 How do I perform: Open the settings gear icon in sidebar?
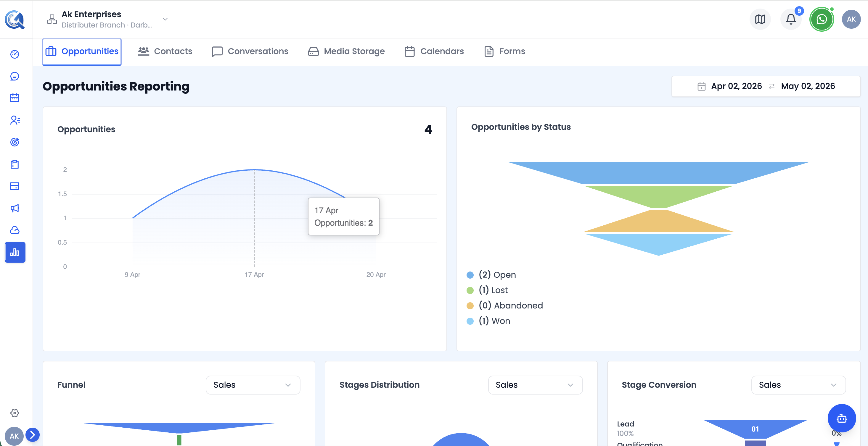point(15,413)
